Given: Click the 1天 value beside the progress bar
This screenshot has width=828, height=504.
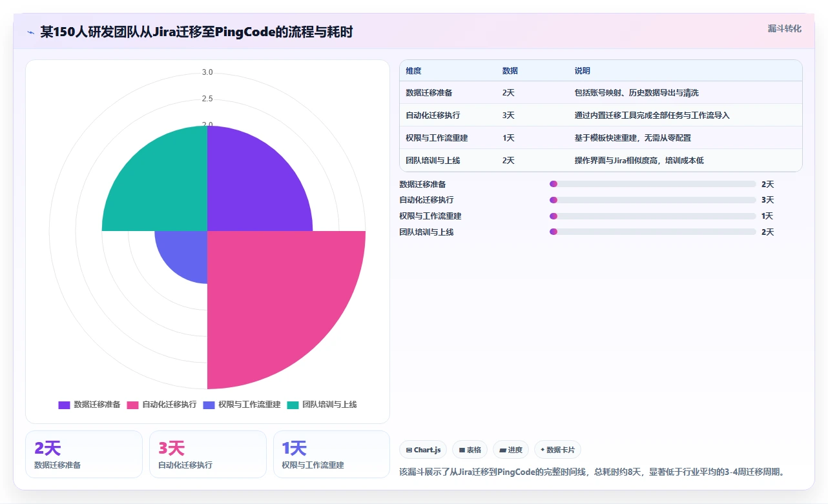Looking at the screenshot, I should click(767, 216).
